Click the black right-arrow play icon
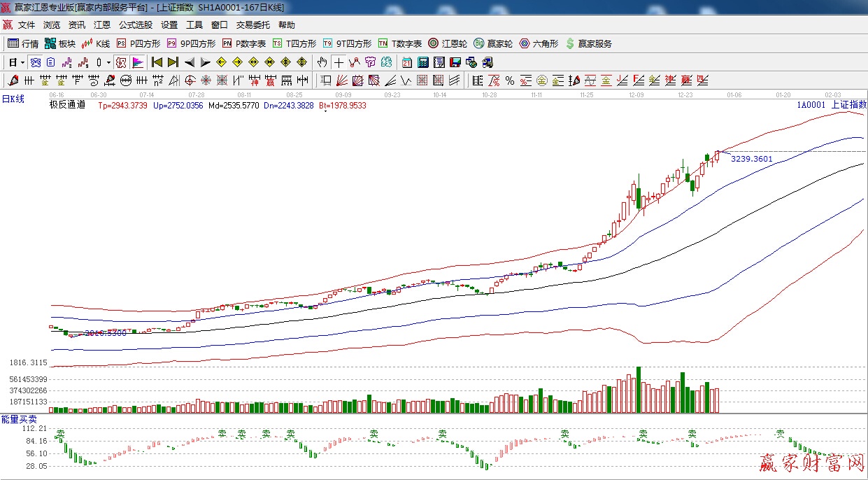Image resolution: width=868 pixels, height=480 pixels. click(x=205, y=62)
